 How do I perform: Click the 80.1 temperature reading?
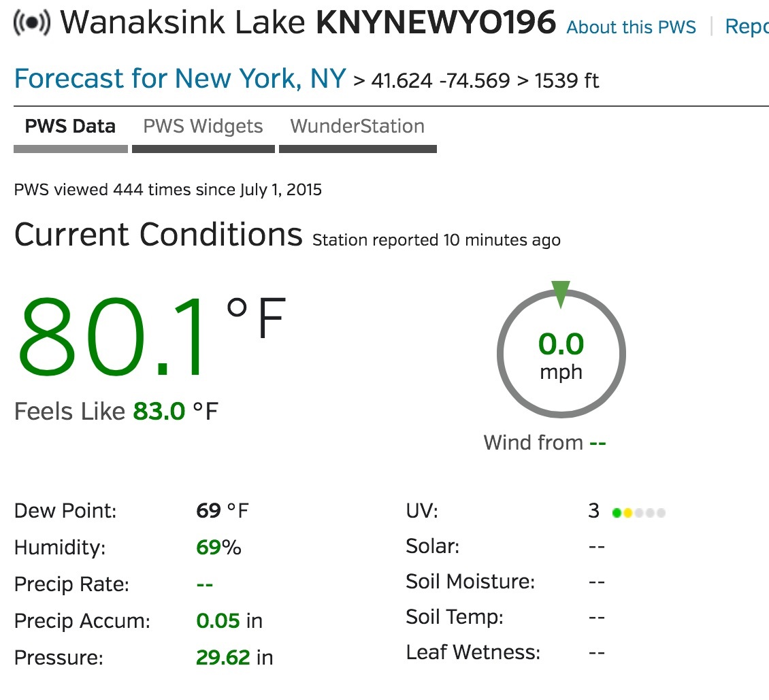(x=112, y=337)
